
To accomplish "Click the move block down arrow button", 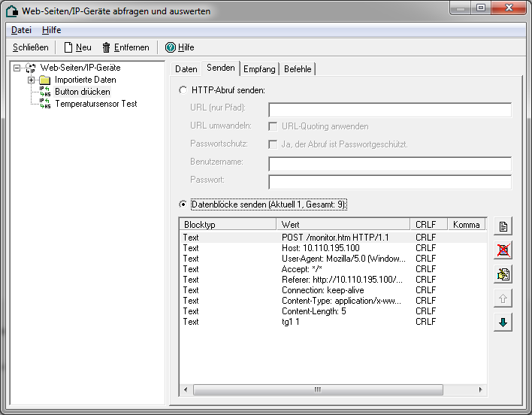I will 503,323.
